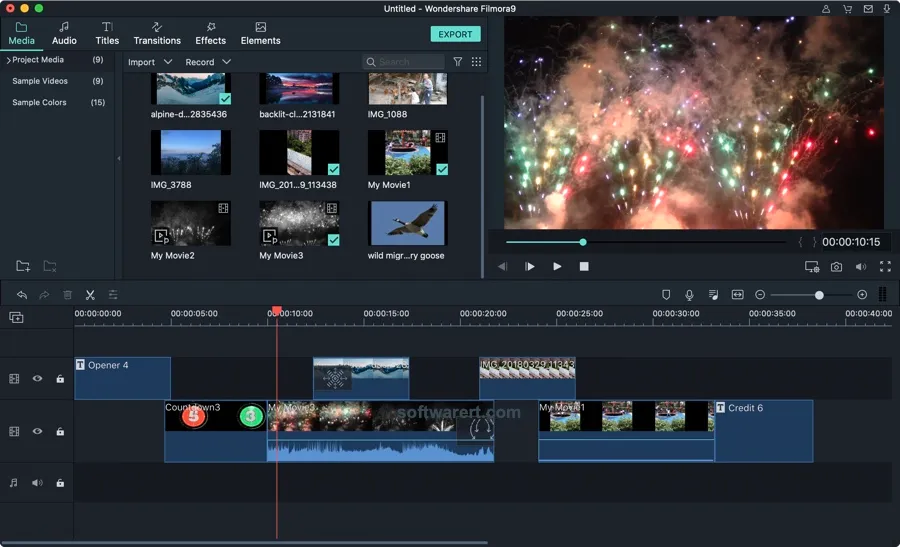This screenshot has width=900, height=547.
Task: Open the voiceover microphone recorder
Action: tap(689, 294)
